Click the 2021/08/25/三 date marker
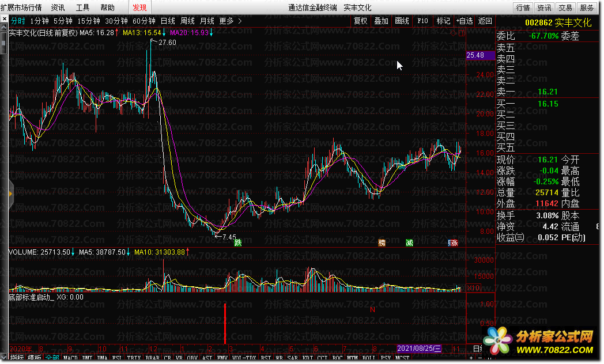This screenshot has height=364, width=604. pyautogui.click(x=419, y=348)
